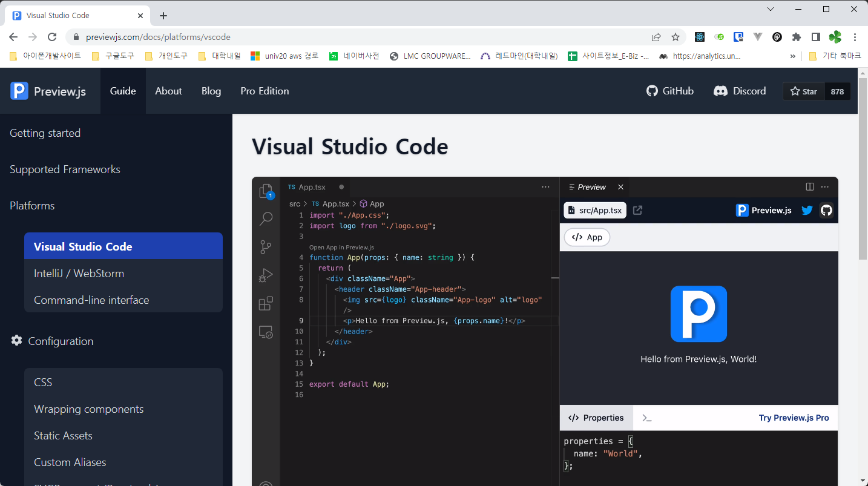Open the Discord link in the header
This screenshot has width=868, height=486.
(740, 91)
